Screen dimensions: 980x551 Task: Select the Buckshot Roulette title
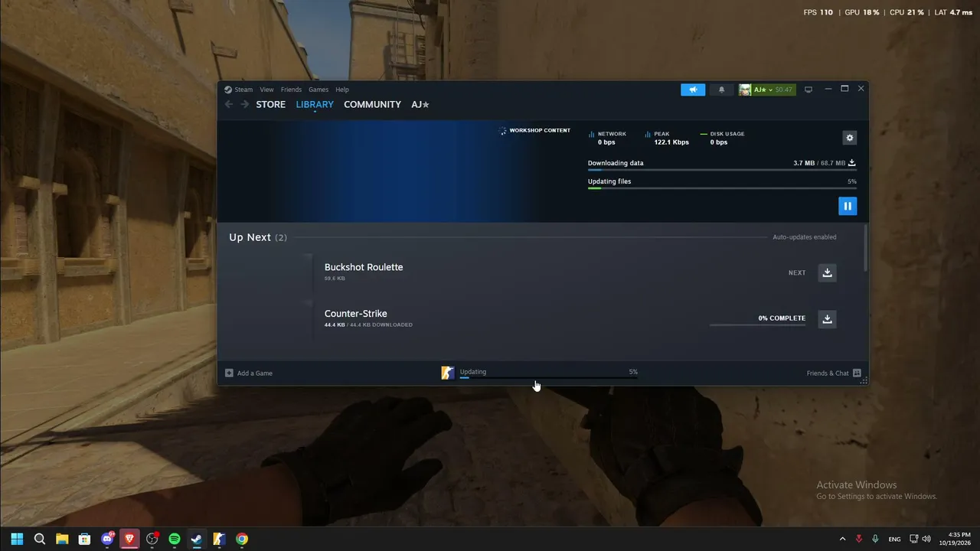(x=364, y=267)
